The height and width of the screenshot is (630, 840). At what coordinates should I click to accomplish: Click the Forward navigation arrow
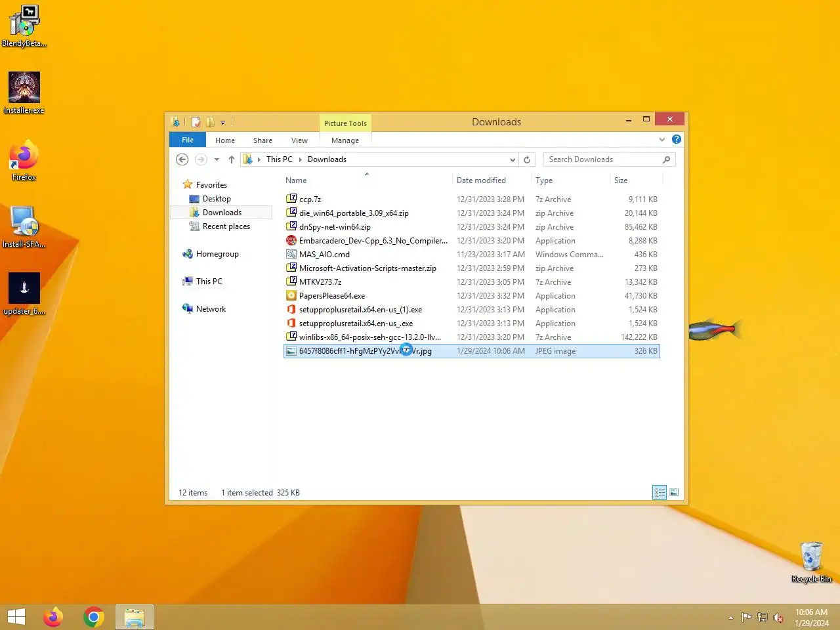pos(201,159)
